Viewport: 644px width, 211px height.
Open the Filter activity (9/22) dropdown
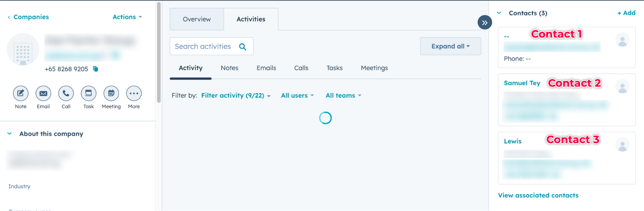point(236,96)
